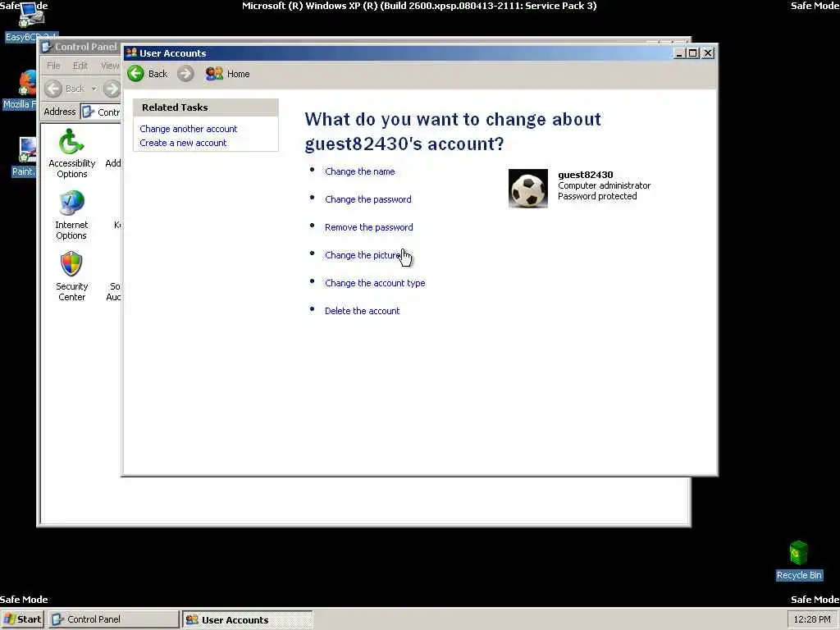Click the guest82430 account name text
This screenshot has height=630, width=840.
click(x=585, y=175)
